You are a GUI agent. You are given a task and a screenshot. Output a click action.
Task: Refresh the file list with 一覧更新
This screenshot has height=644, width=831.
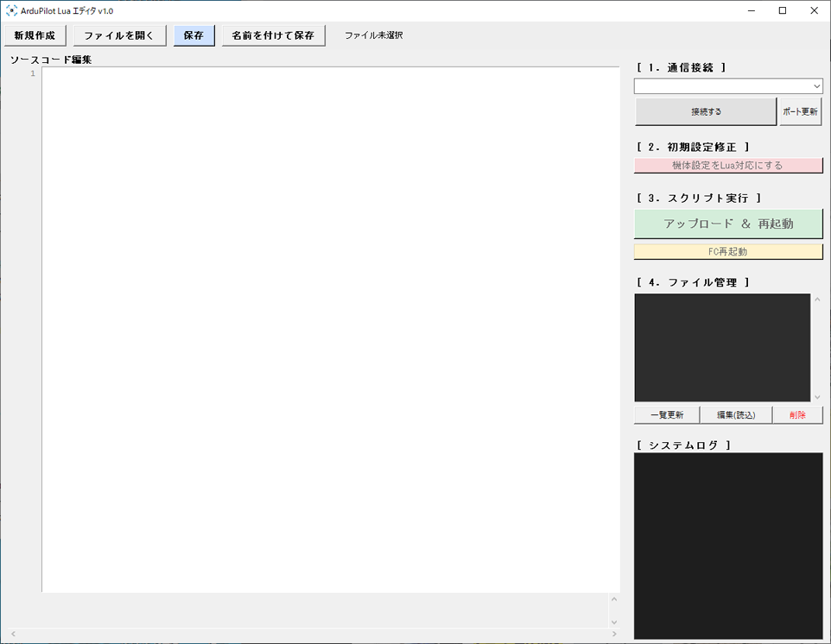click(667, 415)
